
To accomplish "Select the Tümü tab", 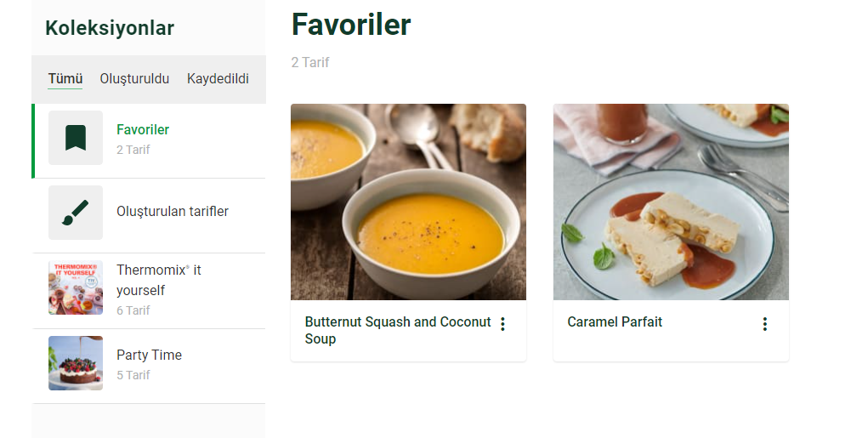I will [x=65, y=79].
